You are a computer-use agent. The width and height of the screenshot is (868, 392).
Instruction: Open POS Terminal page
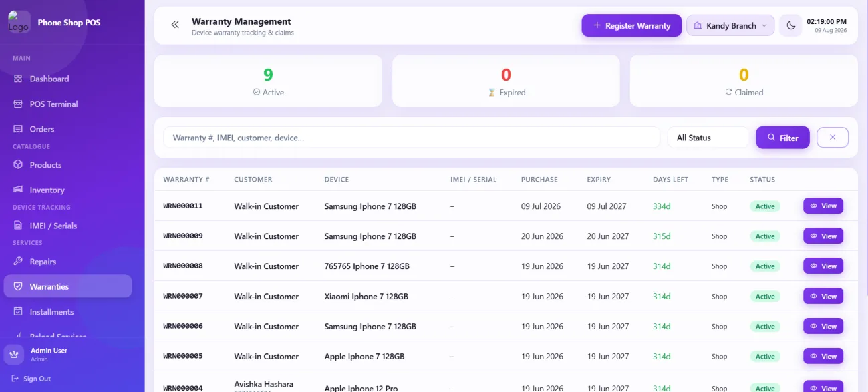68,104
